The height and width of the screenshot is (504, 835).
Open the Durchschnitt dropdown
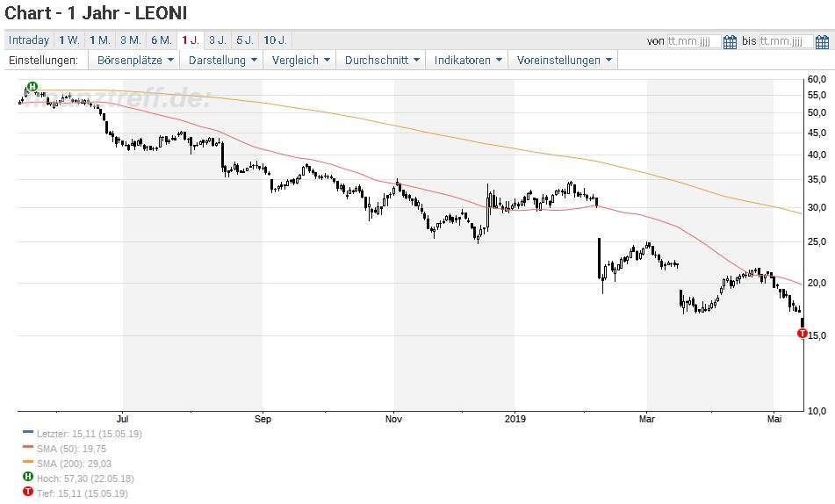(382, 61)
